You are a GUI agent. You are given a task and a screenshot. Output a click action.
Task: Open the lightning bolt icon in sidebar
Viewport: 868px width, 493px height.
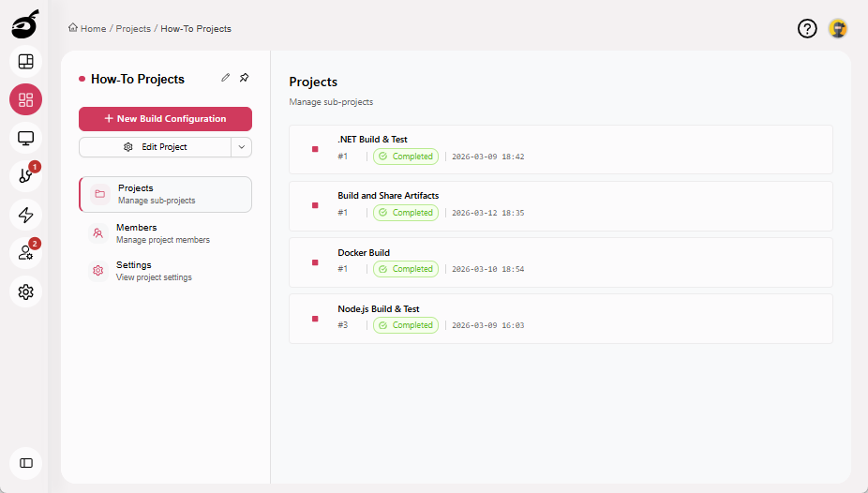(26, 215)
